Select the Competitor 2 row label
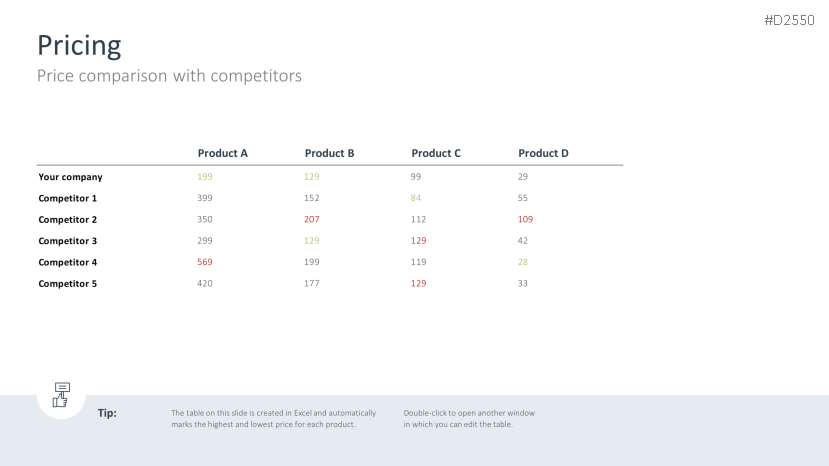The width and height of the screenshot is (829, 466). click(68, 219)
